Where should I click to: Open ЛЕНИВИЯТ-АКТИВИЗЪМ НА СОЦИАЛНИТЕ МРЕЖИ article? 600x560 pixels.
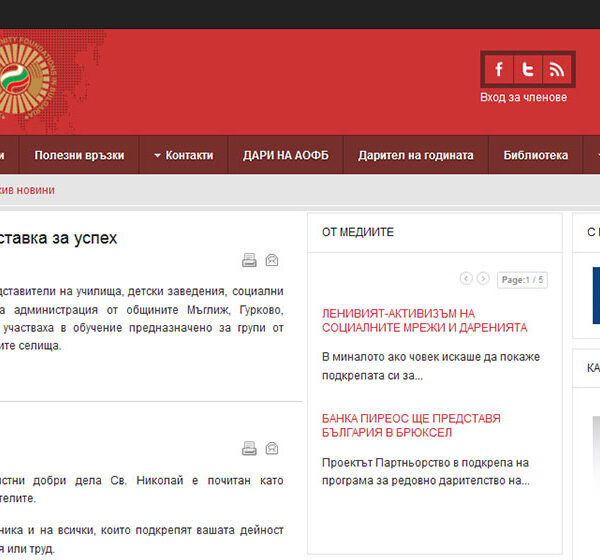click(x=424, y=320)
